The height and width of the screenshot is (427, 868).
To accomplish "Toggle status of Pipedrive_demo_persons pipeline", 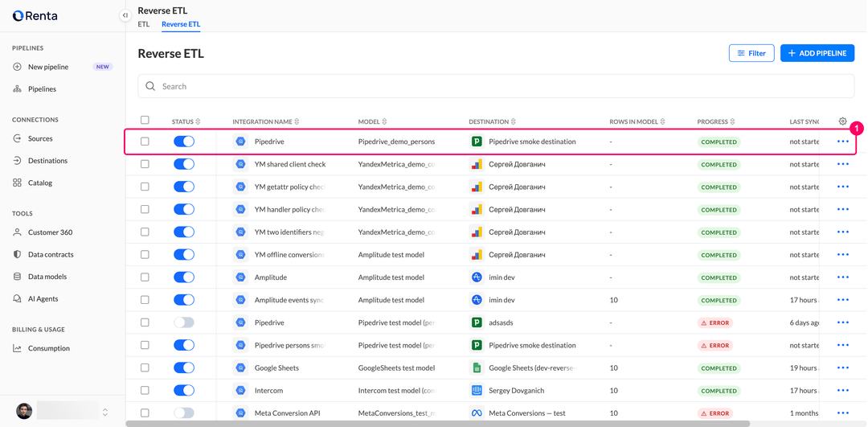I will coord(184,142).
